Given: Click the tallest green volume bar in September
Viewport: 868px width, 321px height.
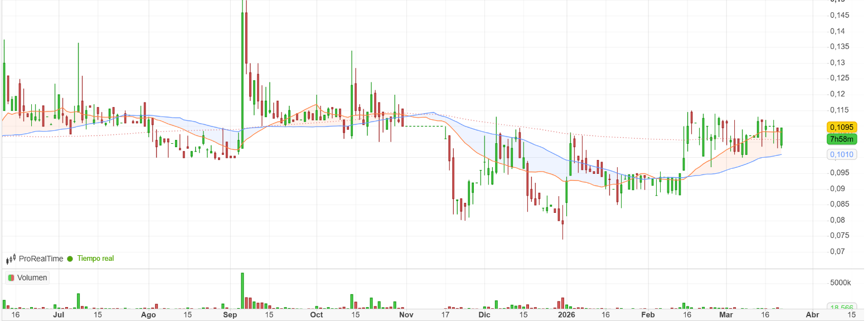Looking at the screenshot, I should (x=243, y=290).
